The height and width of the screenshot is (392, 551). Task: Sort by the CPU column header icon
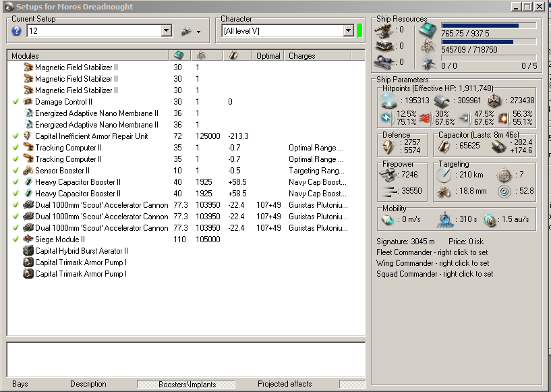(x=179, y=55)
